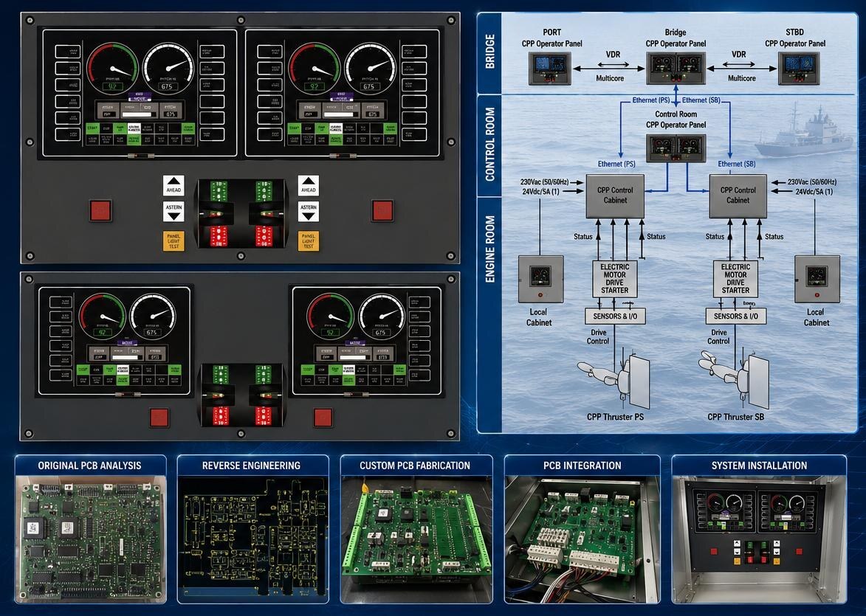Click the BRIDGE section label
Screen dimensions: 866x616
(x=490, y=52)
